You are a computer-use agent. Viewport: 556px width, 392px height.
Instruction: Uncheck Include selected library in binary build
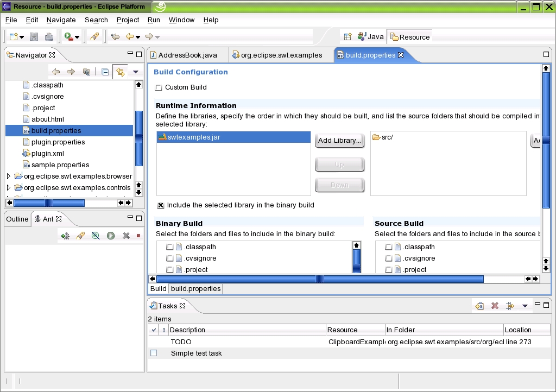[161, 206]
